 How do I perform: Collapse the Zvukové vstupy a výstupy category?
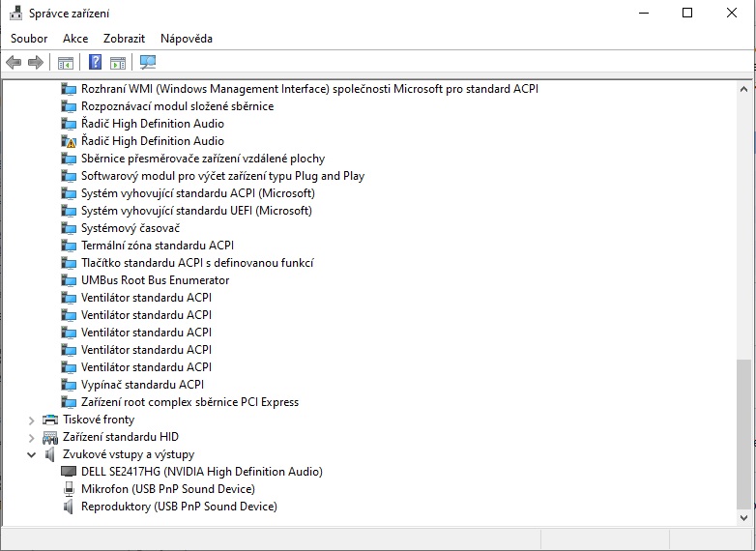pyautogui.click(x=32, y=454)
